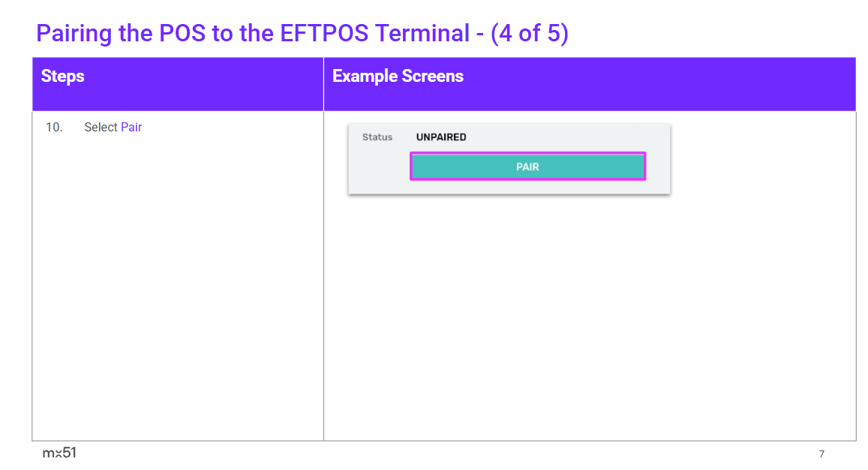Image resolution: width=868 pixels, height=470 pixels.
Task: Click the empty area below the example screen
Action: [x=589, y=315]
